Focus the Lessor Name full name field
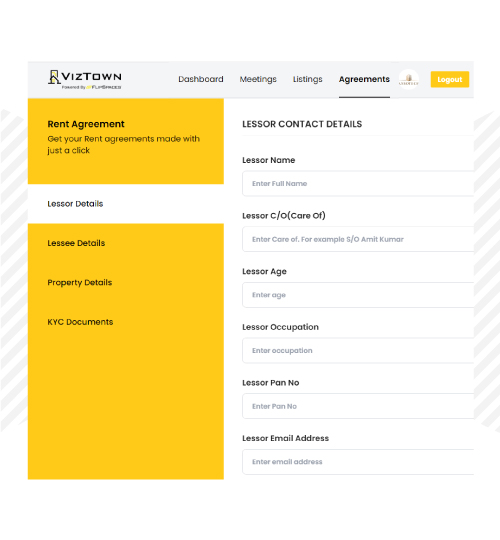Screen dimensions: 500x540 [358, 184]
